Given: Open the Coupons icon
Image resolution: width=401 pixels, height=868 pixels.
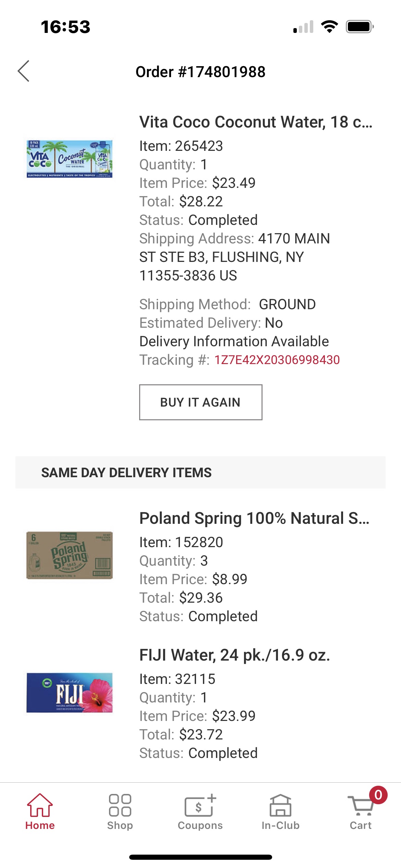Looking at the screenshot, I should click(200, 805).
